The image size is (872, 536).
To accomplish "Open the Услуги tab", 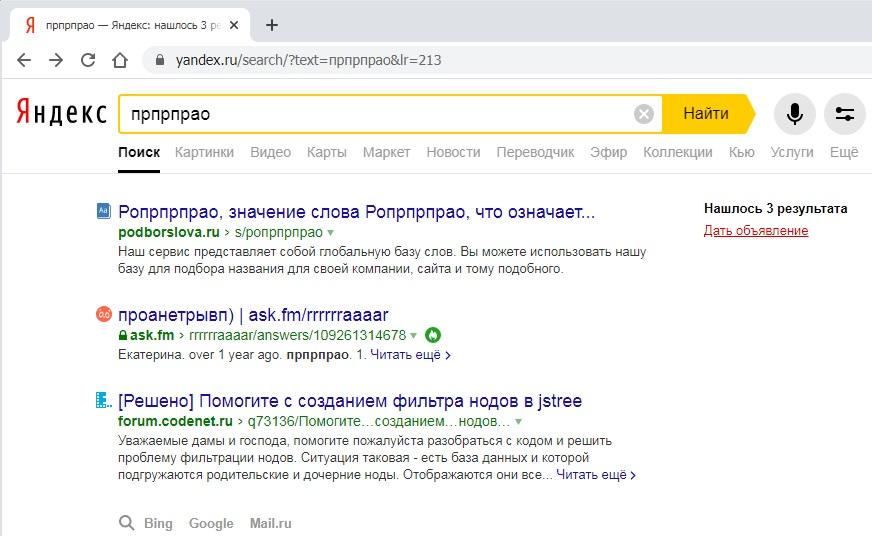I will coord(792,152).
